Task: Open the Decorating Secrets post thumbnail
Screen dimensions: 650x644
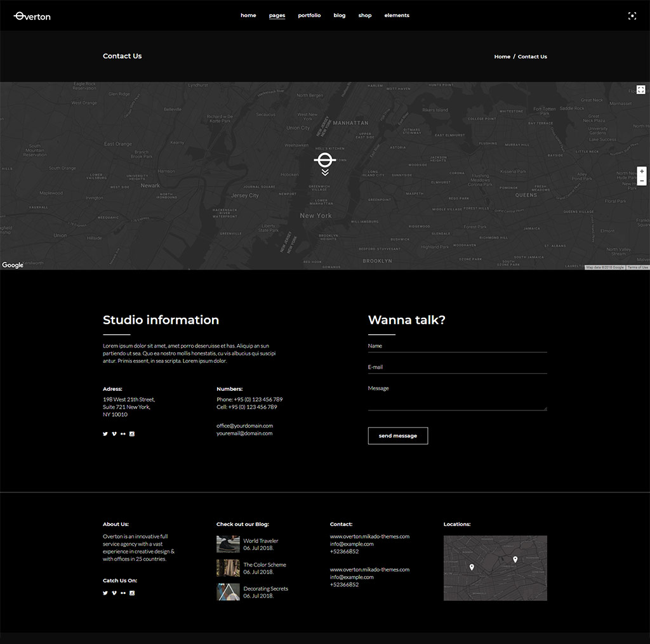Action: pos(228,592)
